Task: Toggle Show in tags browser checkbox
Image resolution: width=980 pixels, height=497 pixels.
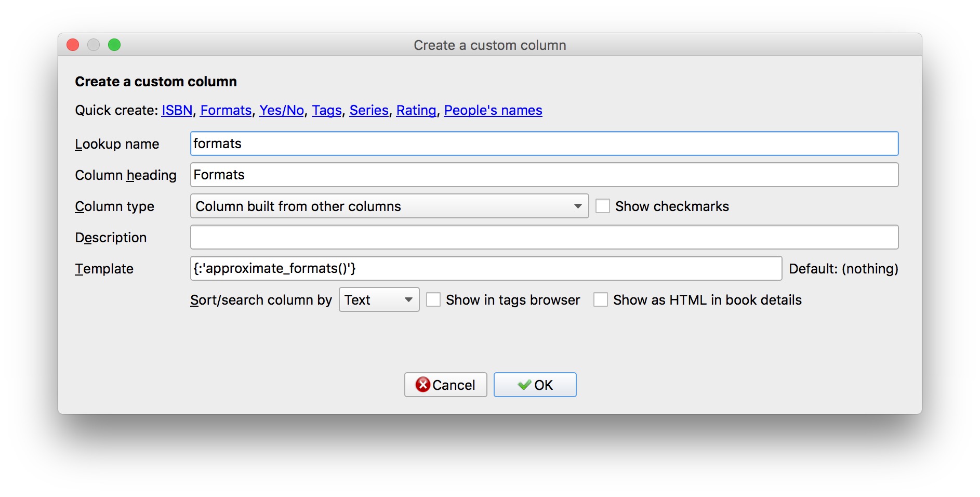Action: click(433, 300)
